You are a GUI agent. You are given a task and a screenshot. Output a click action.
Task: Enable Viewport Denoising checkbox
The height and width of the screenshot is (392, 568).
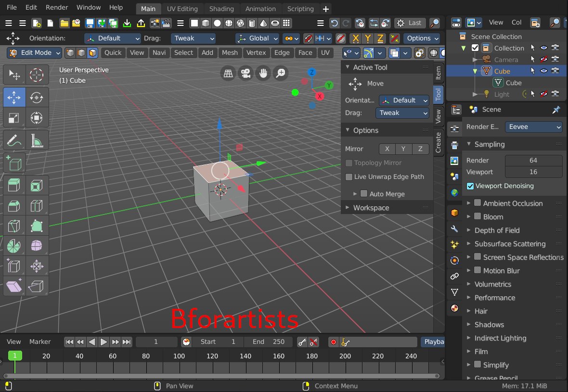pos(470,186)
